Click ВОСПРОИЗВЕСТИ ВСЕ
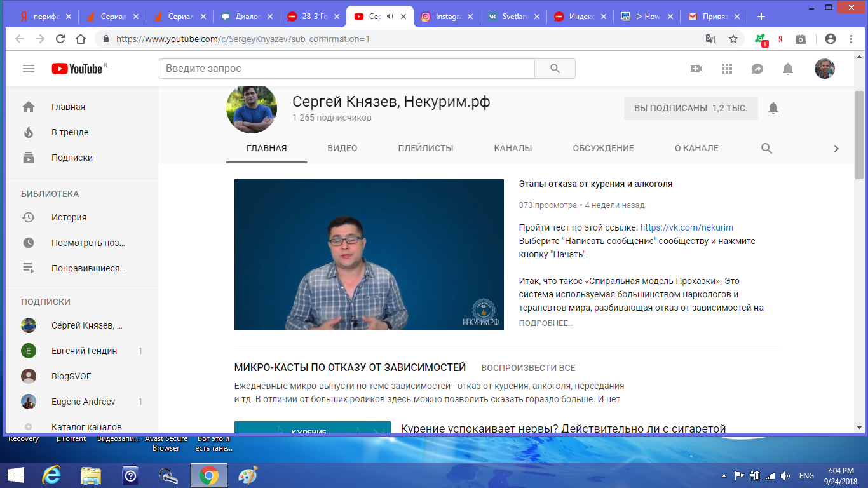Screen dimensions: 868x488 (528, 368)
